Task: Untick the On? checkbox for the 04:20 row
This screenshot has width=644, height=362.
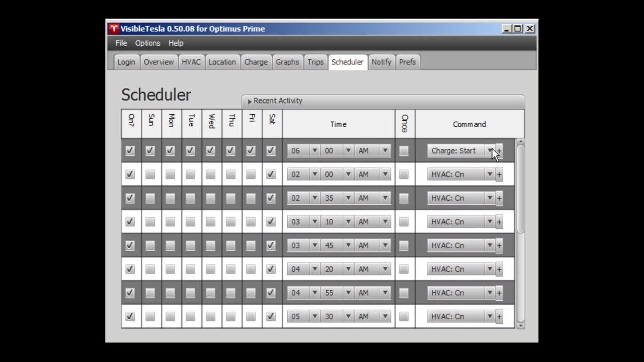Action: [130, 269]
